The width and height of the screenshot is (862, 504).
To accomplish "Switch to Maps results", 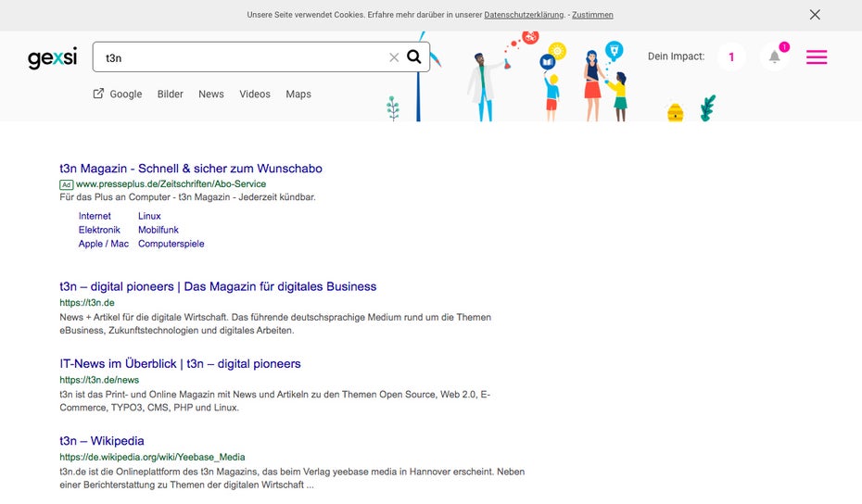I will coord(298,94).
